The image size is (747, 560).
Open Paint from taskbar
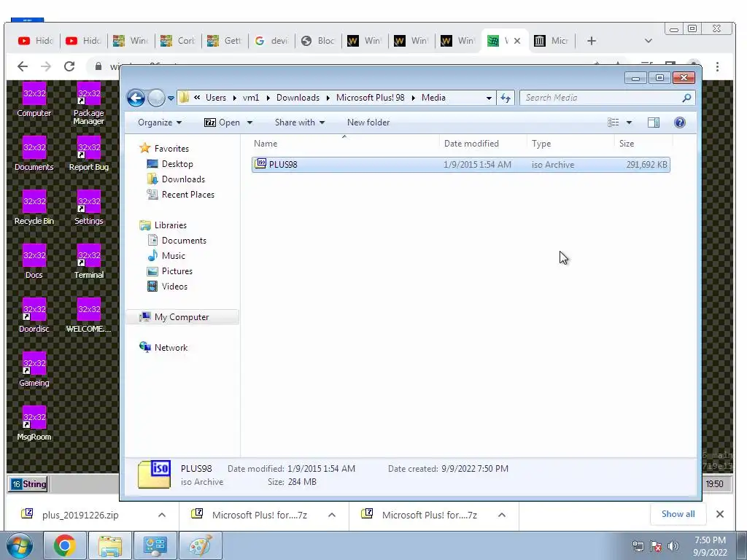pos(201,545)
